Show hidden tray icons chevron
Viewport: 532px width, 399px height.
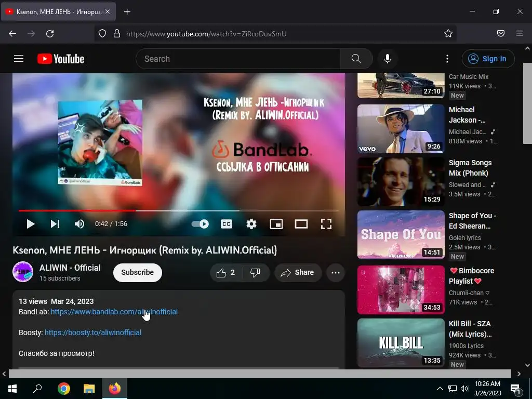click(x=440, y=389)
